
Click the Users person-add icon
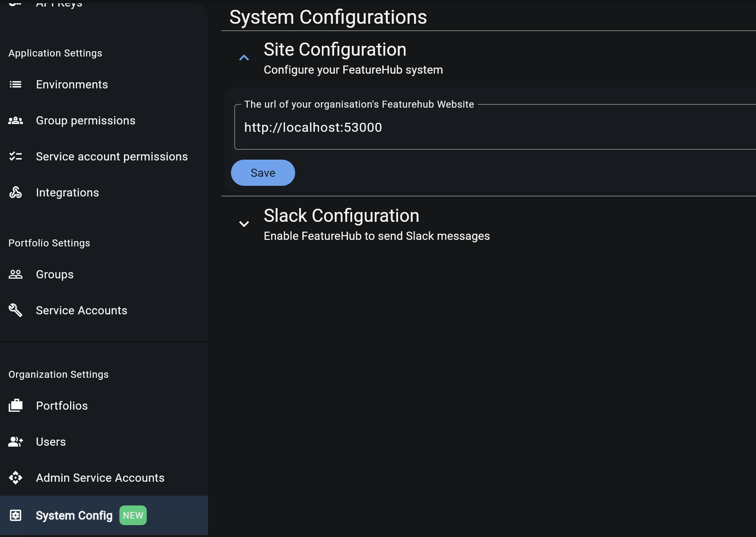pos(15,441)
